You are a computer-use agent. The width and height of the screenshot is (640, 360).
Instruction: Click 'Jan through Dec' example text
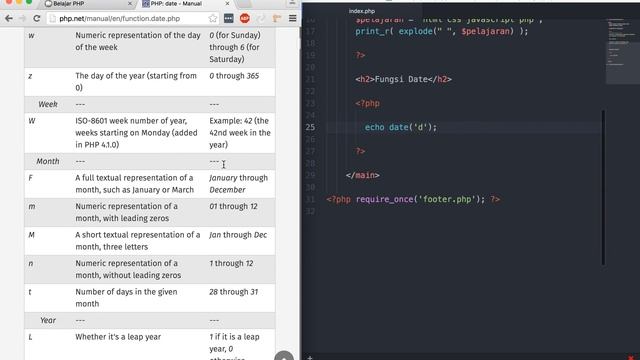point(238,235)
